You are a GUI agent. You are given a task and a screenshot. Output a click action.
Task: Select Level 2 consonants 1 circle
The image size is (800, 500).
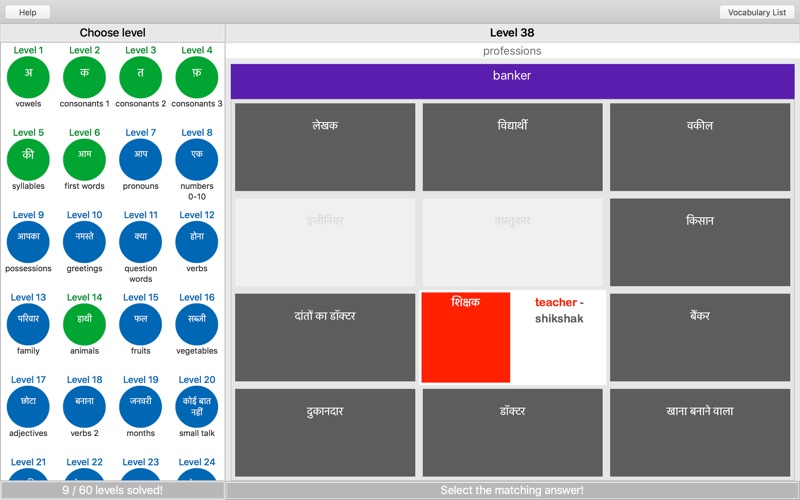[x=84, y=77]
